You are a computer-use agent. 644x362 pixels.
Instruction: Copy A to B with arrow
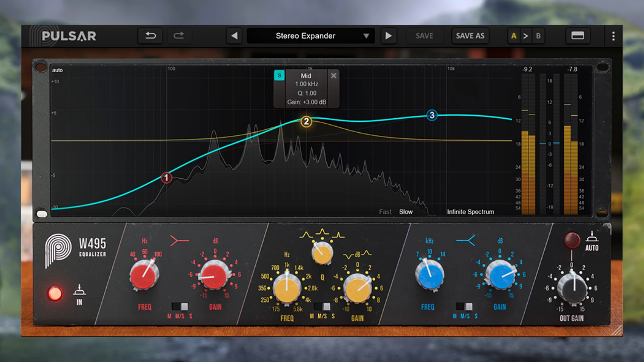pos(526,36)
